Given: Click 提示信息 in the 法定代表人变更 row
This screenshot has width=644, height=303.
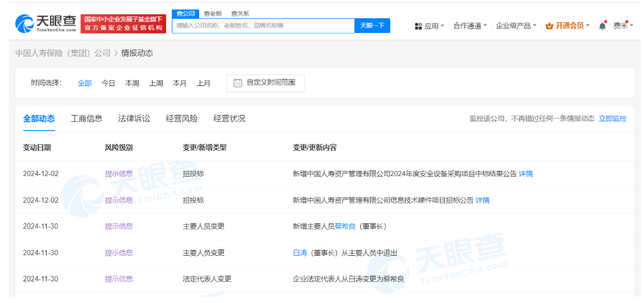Looking at the screenshot, I should coord(119,279).
